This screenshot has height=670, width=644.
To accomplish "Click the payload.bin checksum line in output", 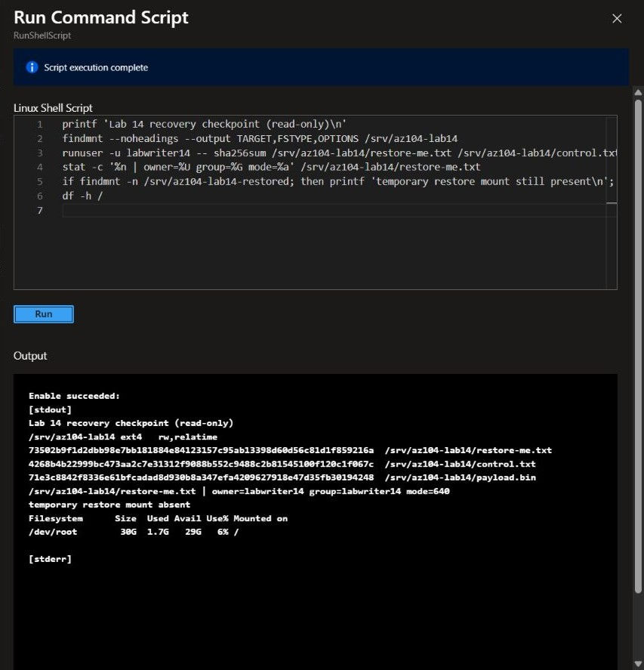I will 282,477.
